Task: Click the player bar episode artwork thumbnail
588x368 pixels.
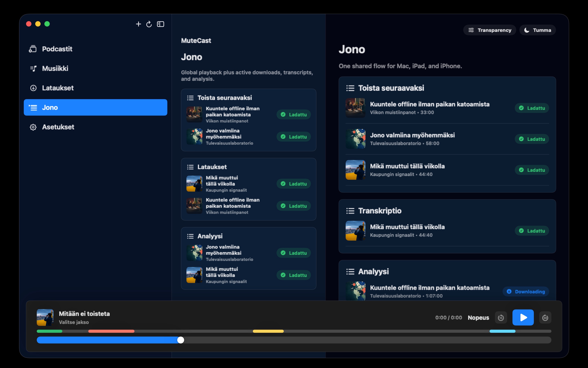Action: coord(45,317)
